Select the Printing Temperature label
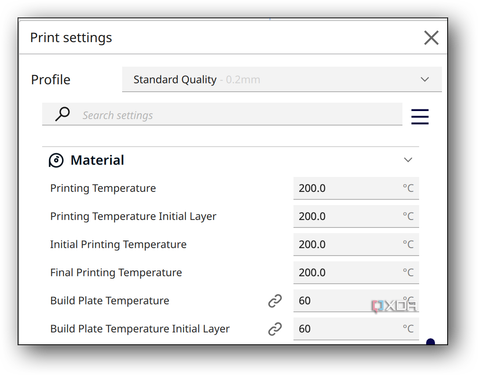The image size is (478, 375). click(x=103, y=189)
